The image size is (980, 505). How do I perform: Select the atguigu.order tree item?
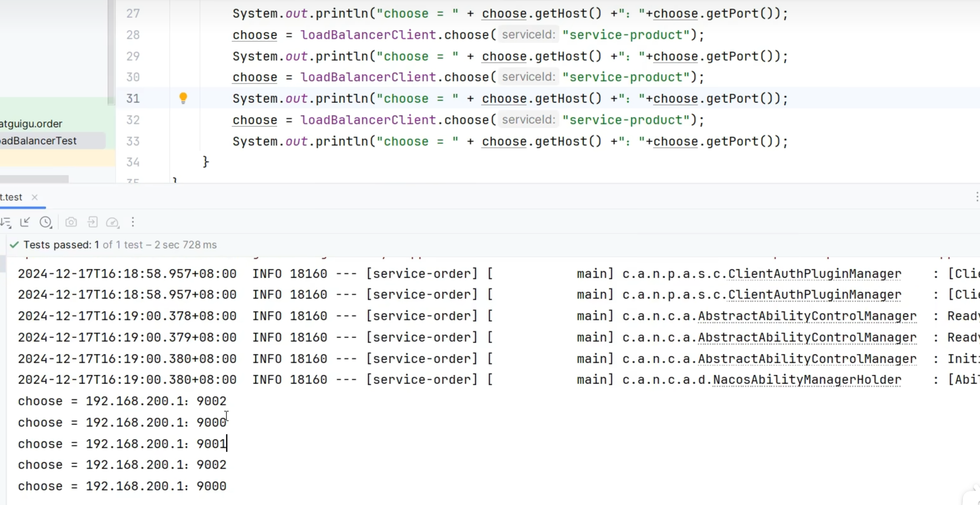coord(31,124)
